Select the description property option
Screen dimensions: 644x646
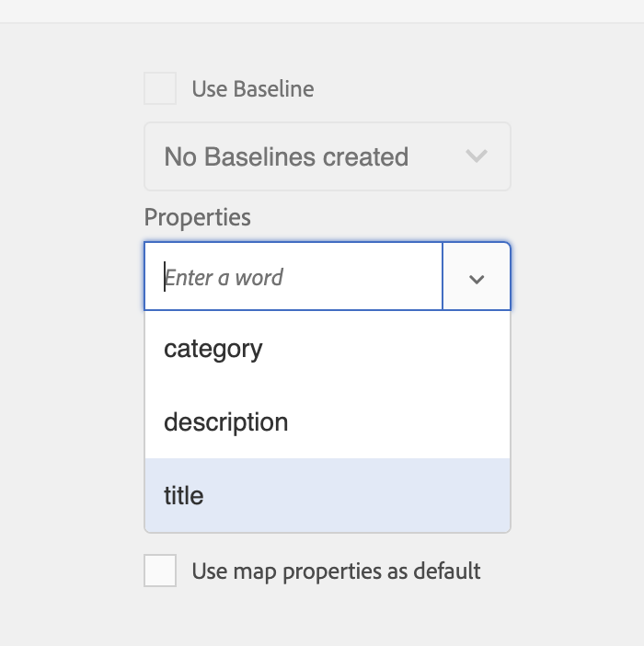pyautogui.click(x=328, y=421)
